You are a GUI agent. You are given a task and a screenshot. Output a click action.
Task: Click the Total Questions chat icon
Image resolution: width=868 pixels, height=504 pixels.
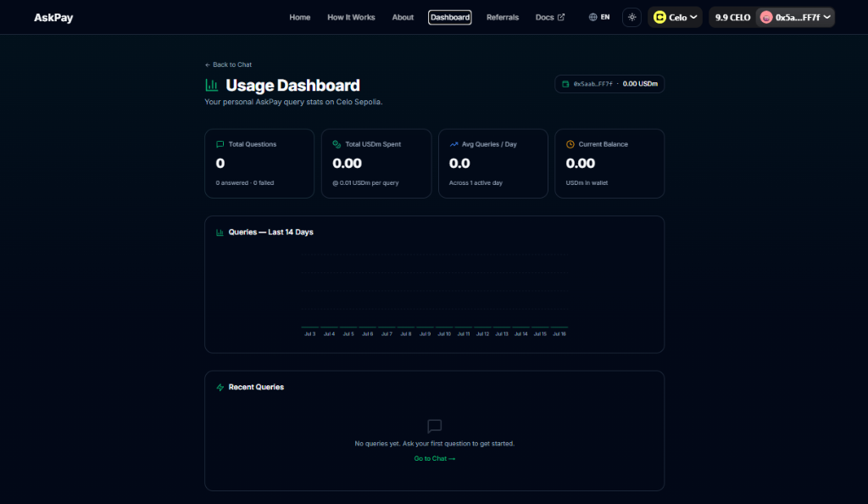(220, 144)
